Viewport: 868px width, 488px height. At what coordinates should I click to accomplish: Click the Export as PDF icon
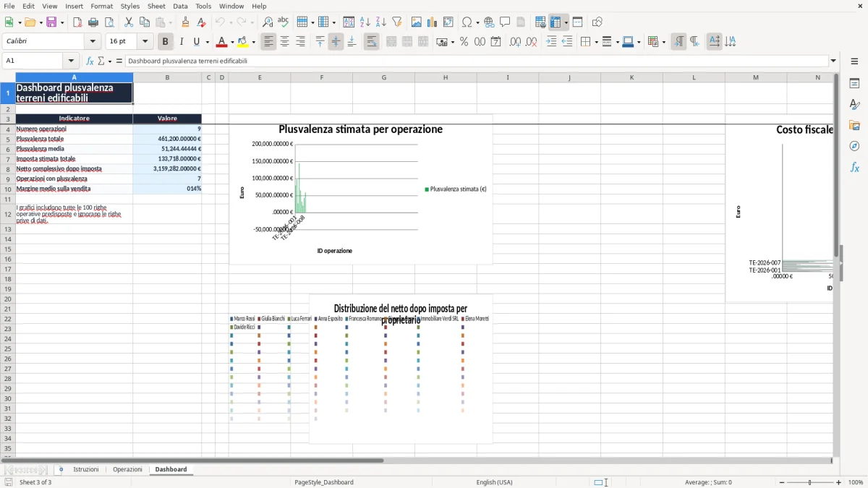[x=77, y=22]
